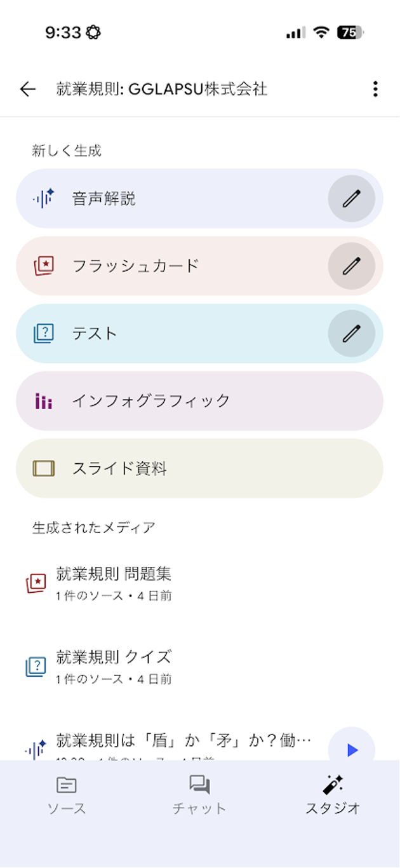
Task: Tap pencil icon beside フラッシュカード
Action: 351,266
